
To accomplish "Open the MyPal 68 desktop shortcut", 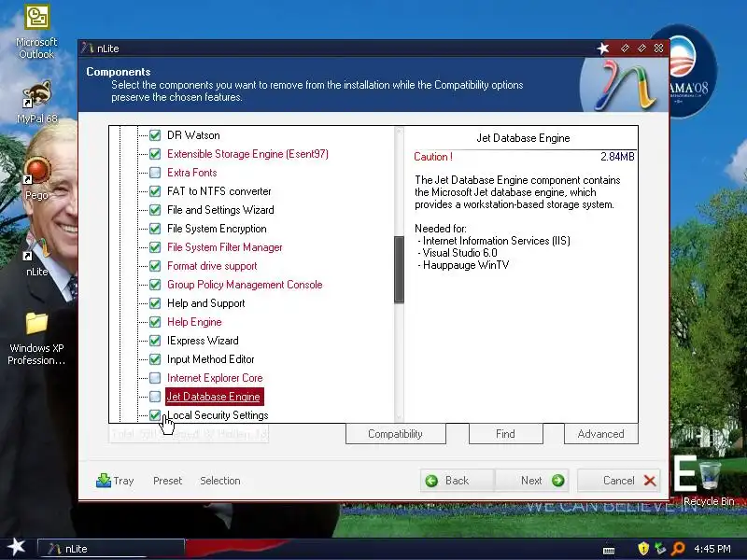I will coord(36,102).
